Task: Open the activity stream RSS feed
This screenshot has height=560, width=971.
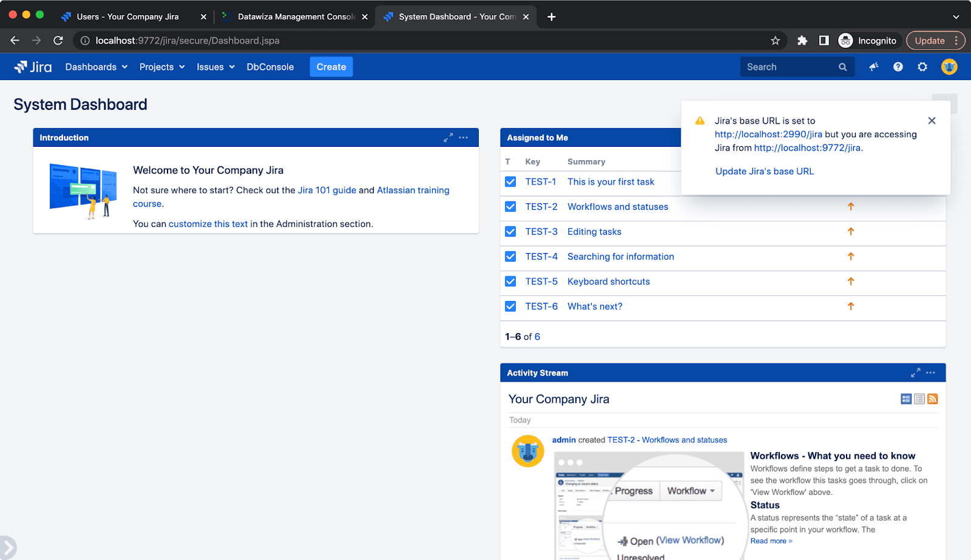Action: pos(933,399)
